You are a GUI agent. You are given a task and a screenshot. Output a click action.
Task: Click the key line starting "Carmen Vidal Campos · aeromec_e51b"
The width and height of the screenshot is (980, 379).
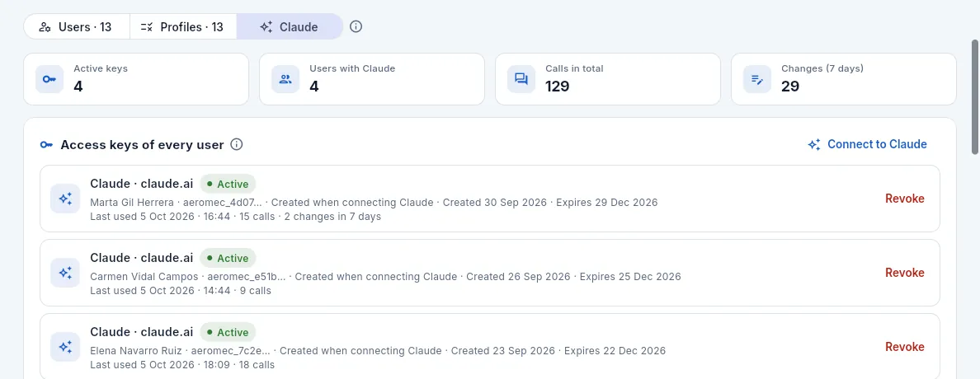coord(385,276)
